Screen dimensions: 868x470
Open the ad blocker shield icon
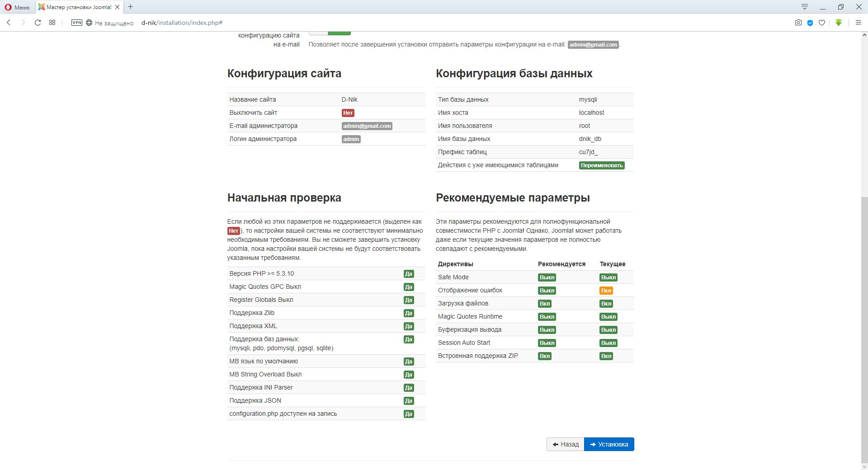point(810,23)
